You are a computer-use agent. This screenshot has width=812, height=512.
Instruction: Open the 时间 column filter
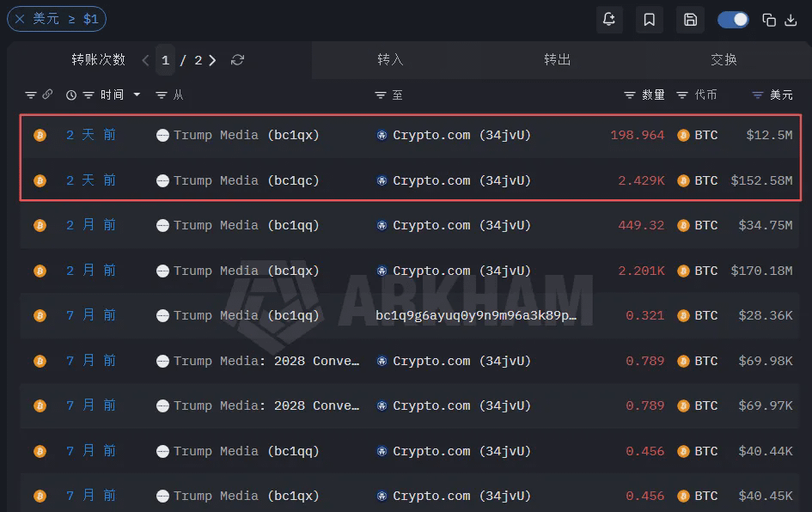[x=89, y=95]
